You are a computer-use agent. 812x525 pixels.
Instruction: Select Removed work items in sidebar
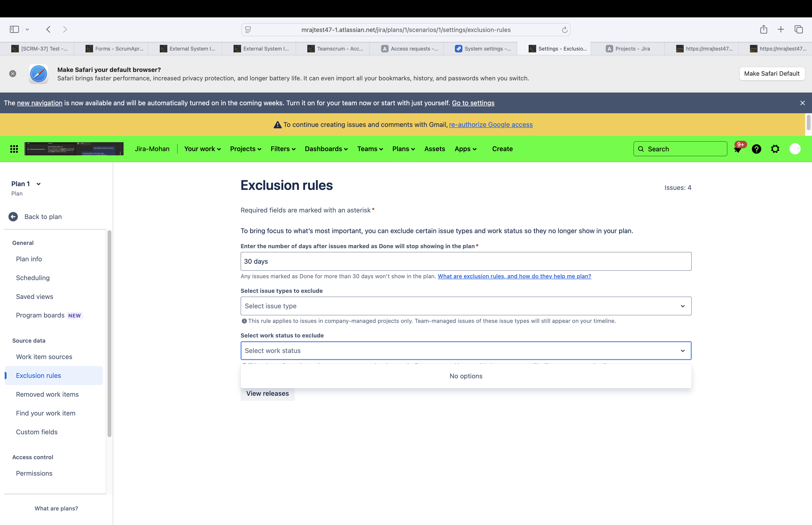(47, 394)
